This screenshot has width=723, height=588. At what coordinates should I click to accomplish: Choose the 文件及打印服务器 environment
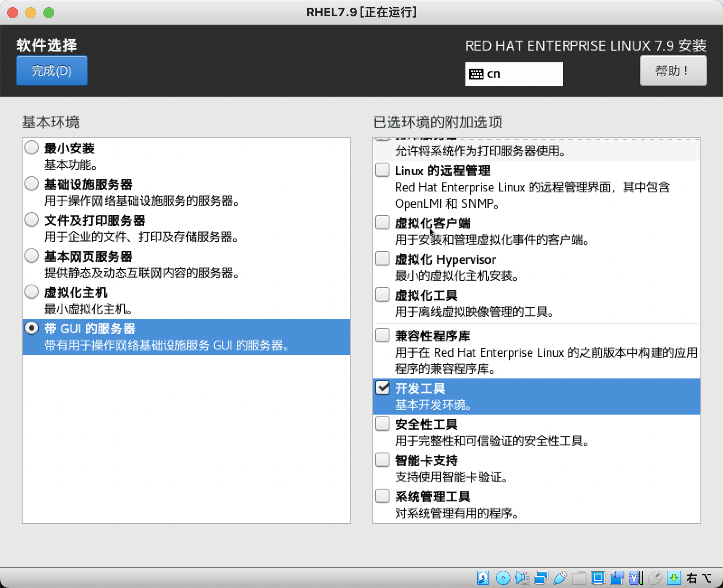(x=32, y=219)
